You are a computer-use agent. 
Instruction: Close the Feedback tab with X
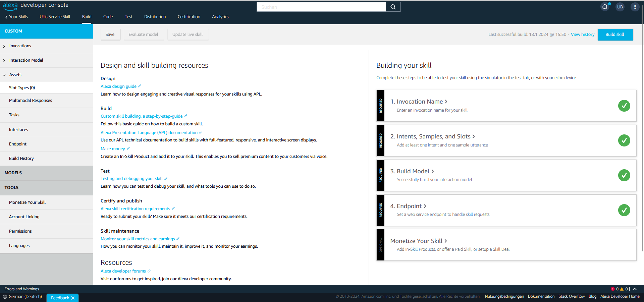(73, 298)
